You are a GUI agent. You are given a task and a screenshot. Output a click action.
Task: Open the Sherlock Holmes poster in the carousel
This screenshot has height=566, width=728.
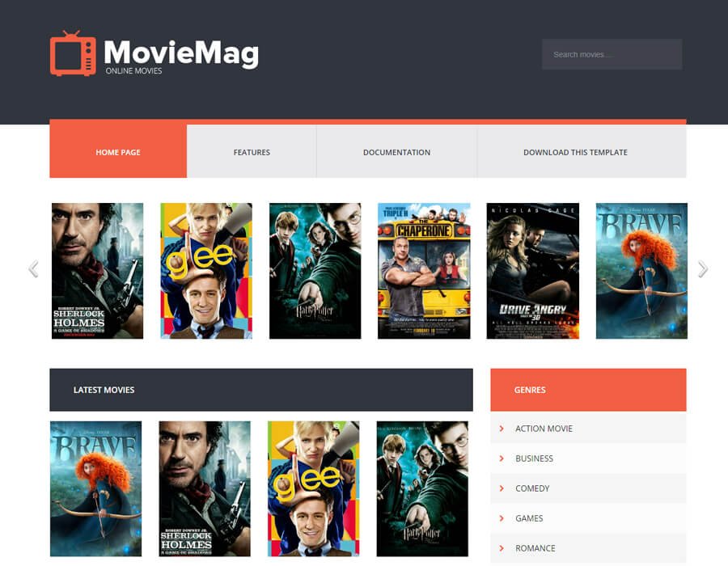point(98,271)
